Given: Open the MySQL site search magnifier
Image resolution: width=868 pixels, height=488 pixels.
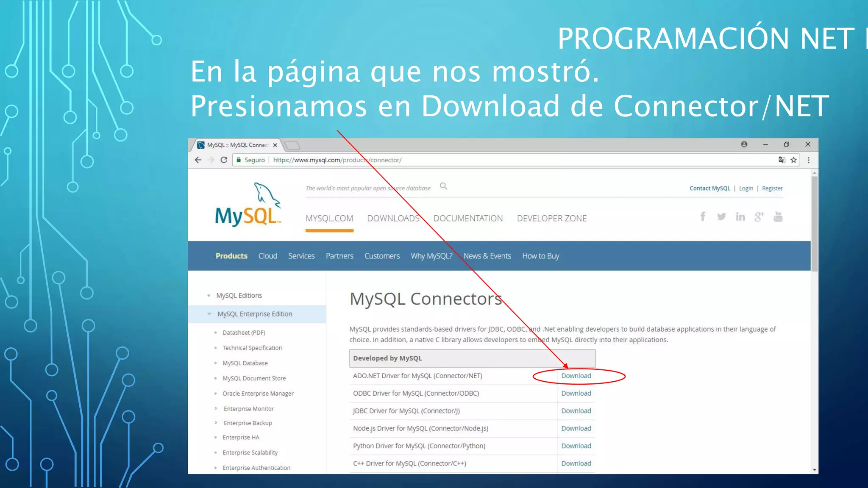Looking at the screenshot, I should (443, 186).
